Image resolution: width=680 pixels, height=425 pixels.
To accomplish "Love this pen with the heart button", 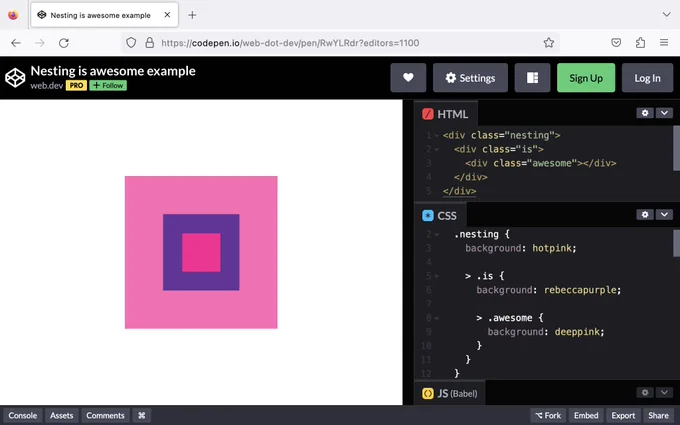I will 408,78.
